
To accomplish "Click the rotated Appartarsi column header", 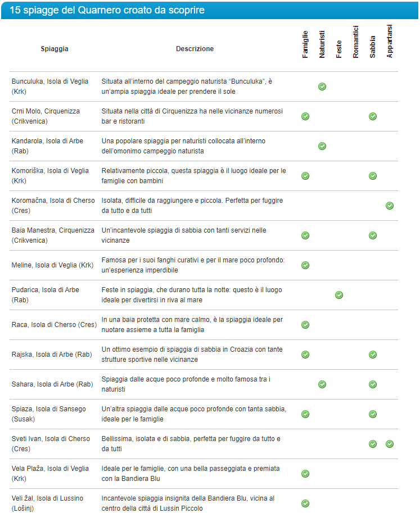I will click(x=390, y=42).
